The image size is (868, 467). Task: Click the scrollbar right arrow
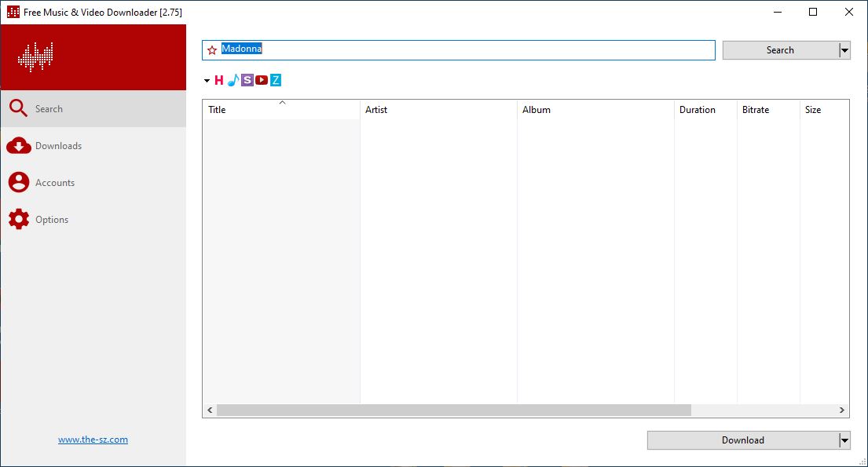[x=842, y=410]
